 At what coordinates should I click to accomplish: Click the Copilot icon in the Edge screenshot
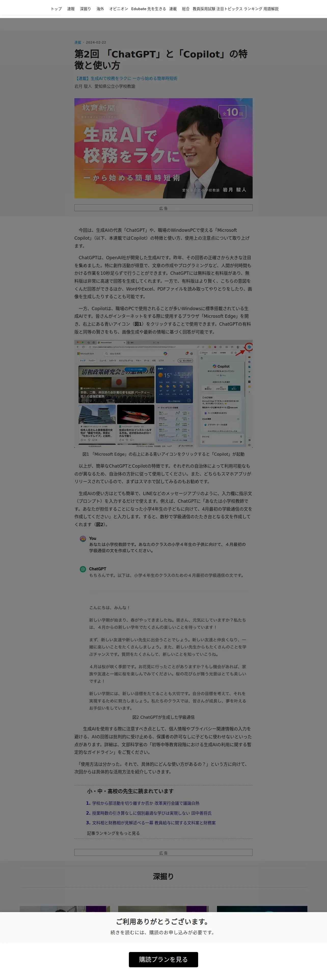point(249,347)
